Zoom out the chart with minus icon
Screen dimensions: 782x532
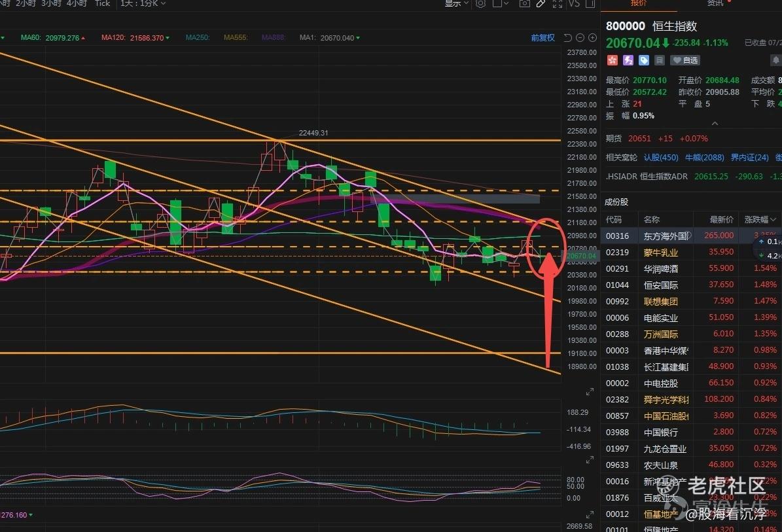coord(580,38)
